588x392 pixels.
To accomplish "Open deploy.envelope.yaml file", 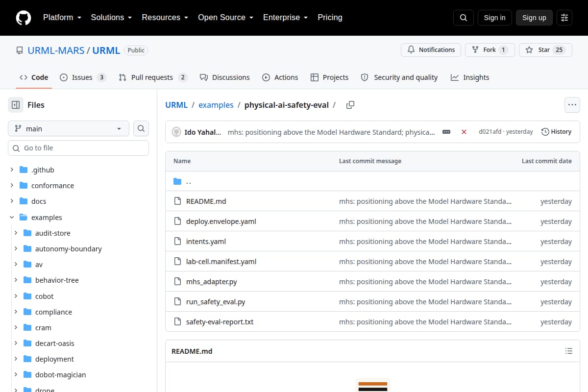I will tap(221, 221).
